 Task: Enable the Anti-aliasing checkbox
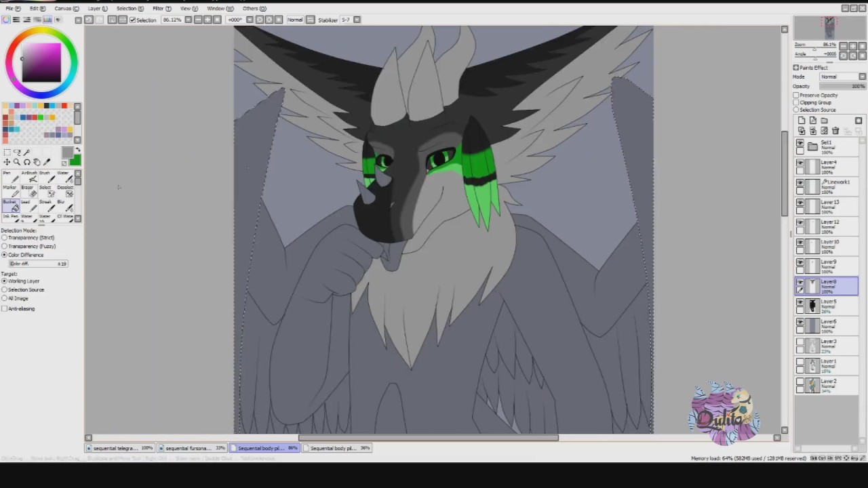[x=5, y=308]
